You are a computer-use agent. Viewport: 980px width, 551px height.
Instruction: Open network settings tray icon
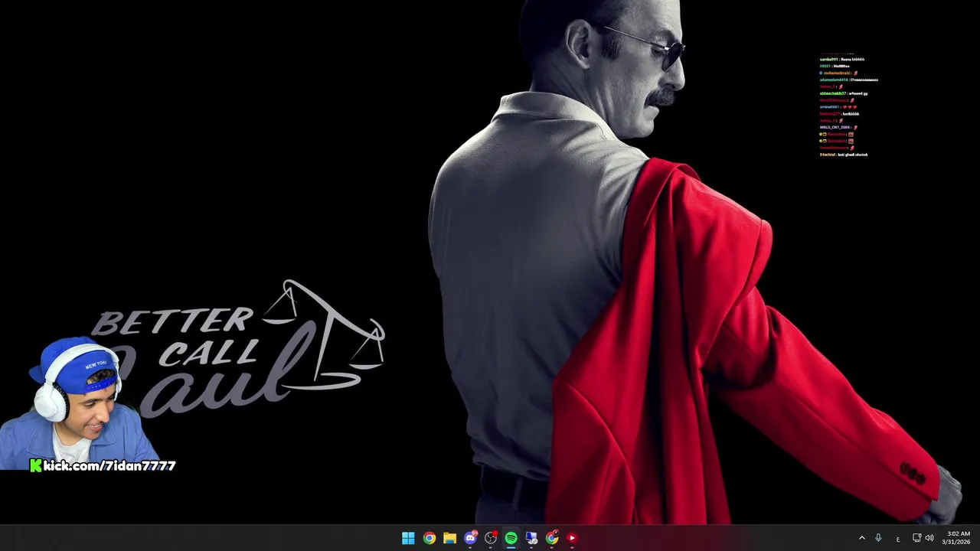[x=916, y=538]
